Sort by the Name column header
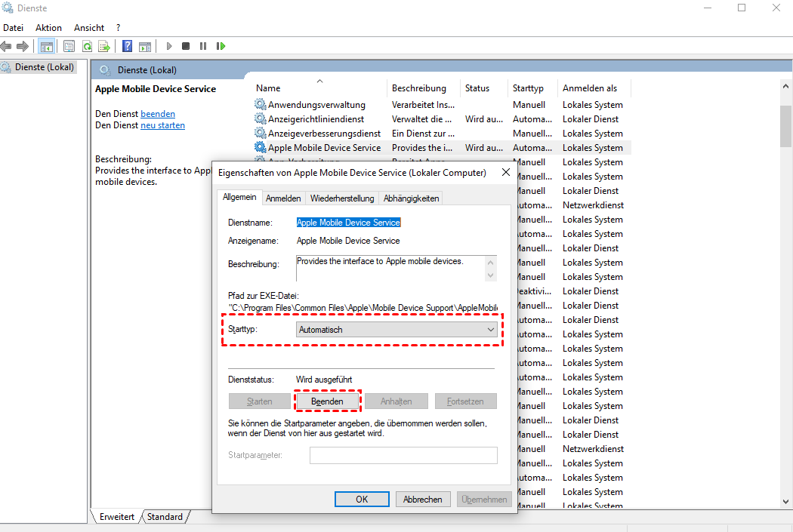 (x=319, y=88)
